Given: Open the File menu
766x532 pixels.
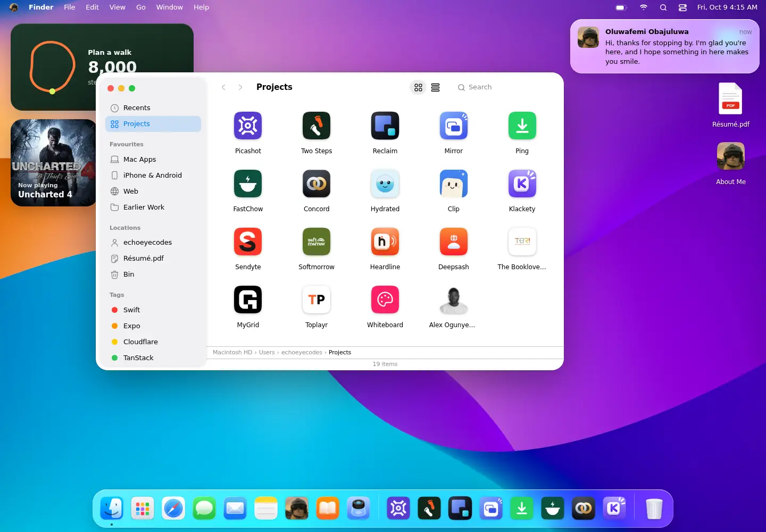Looking at the screenshot, I should click(70, 7).
